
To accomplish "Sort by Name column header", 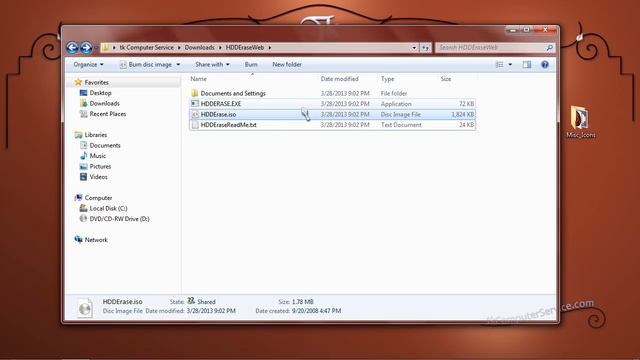I will [198, 79].
